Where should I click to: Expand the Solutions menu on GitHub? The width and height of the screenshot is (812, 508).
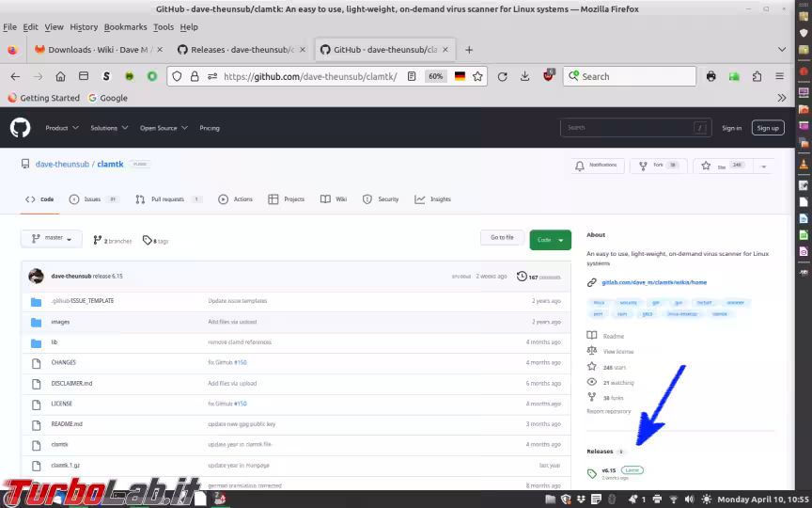[109, 128]
